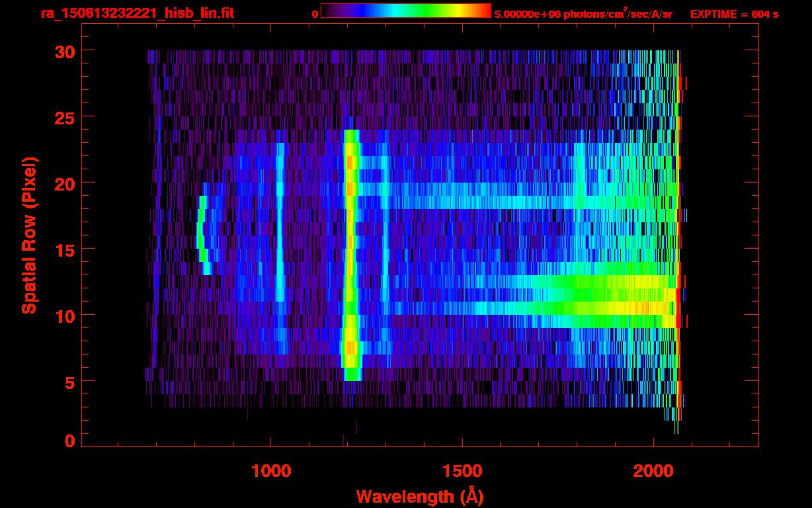
Task: Click the 5.00000e+06 photons maximum intensity label
Action: (583, 14)
